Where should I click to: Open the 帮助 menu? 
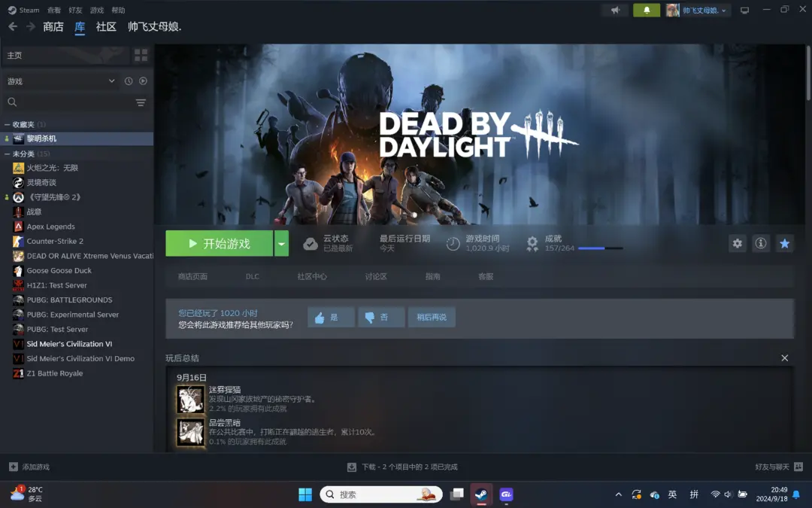pos(118,10)
